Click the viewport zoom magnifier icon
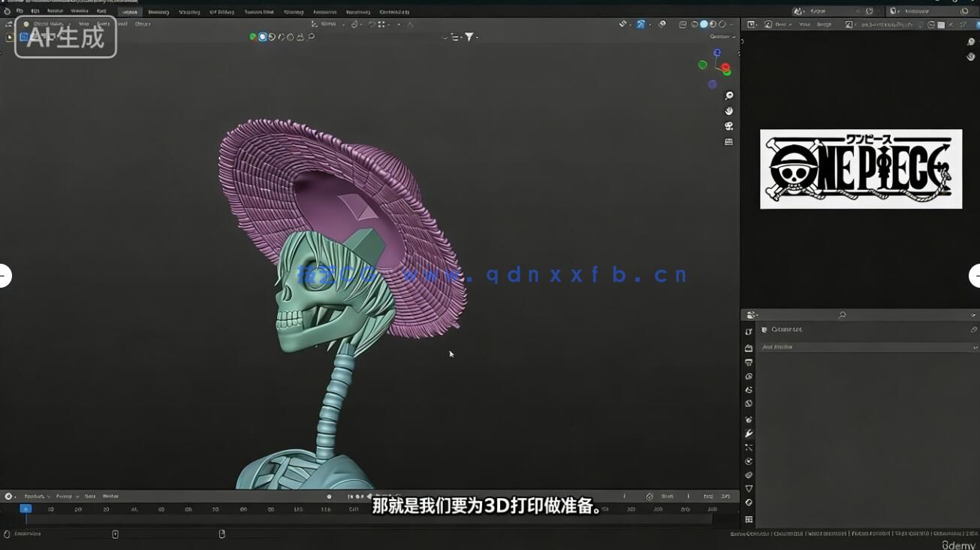980x550 pixels. click(x=728, y=95)
